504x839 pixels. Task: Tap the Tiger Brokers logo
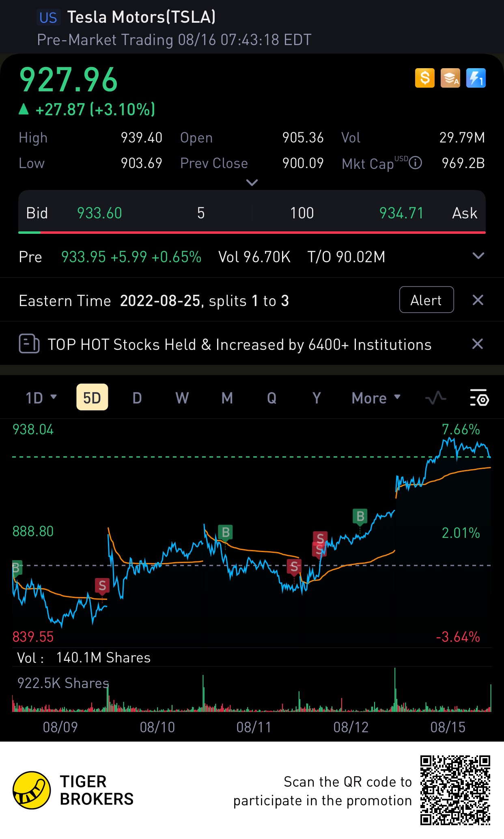(73, 790)
